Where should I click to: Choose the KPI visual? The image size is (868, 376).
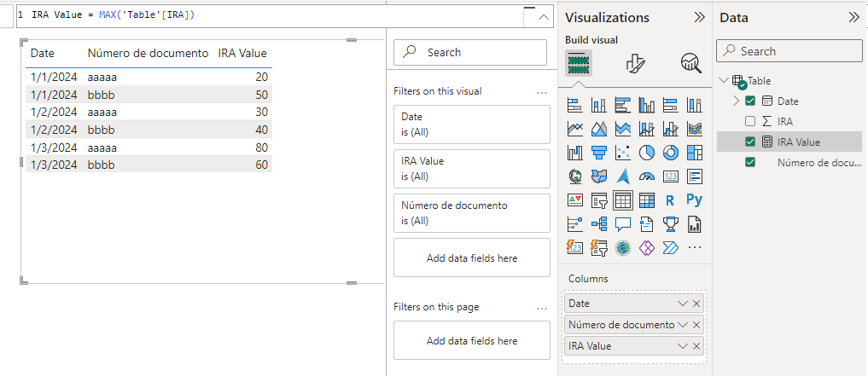click(x=575, y=200)
